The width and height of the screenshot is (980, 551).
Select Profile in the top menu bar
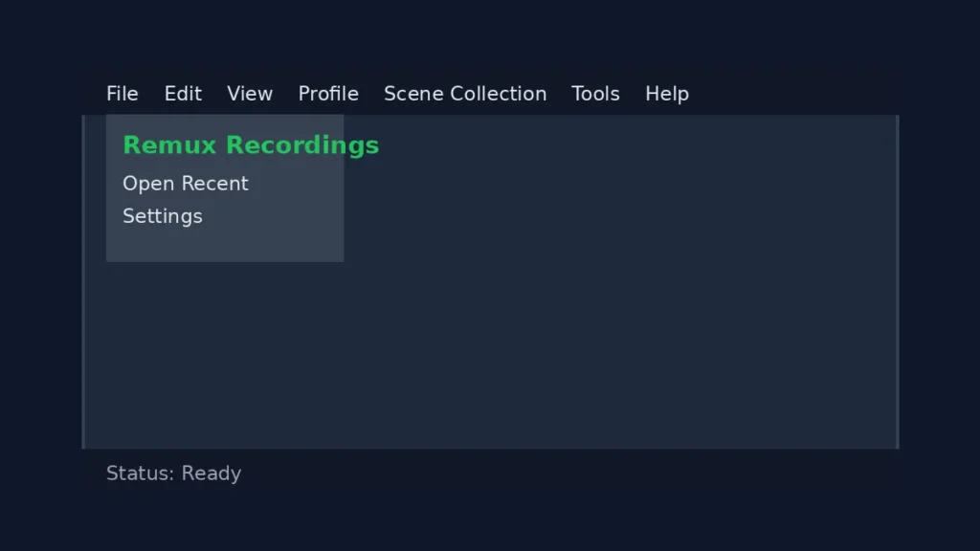click(x=328, y=94)
